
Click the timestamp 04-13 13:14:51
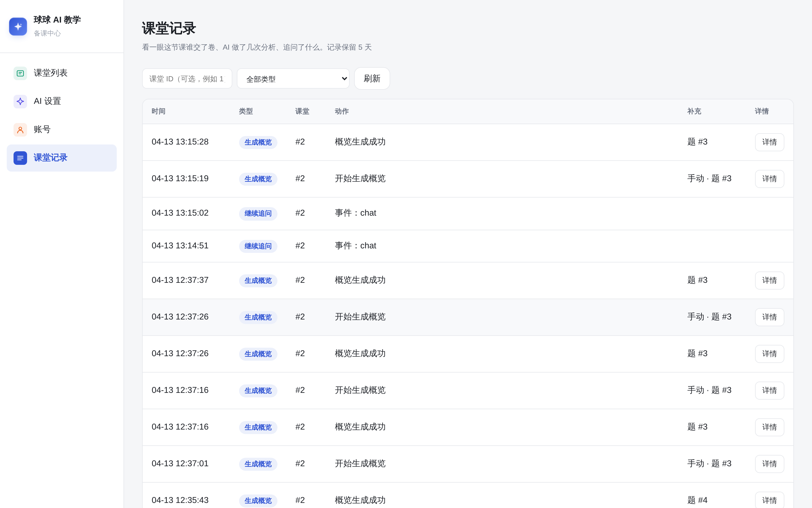point(180,246)
